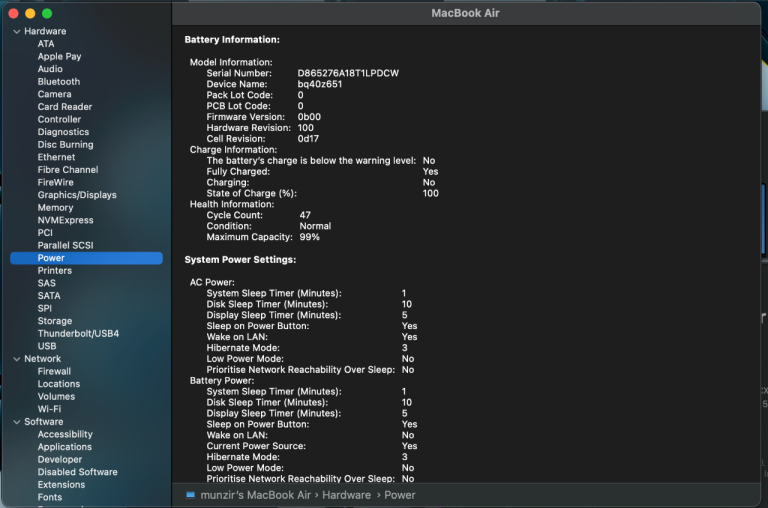
Task: Select Camera in the sidebar
Action: [54, 94]
